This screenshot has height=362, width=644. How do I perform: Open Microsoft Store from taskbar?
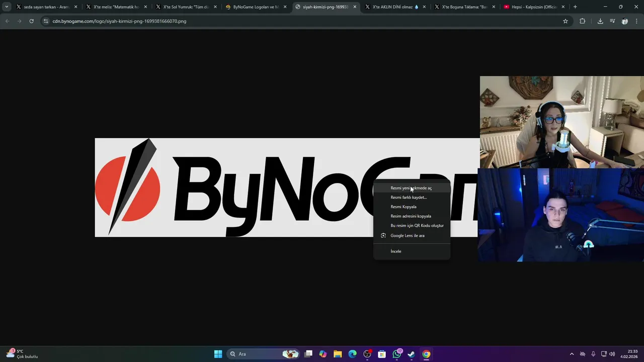tap(382, 354)
